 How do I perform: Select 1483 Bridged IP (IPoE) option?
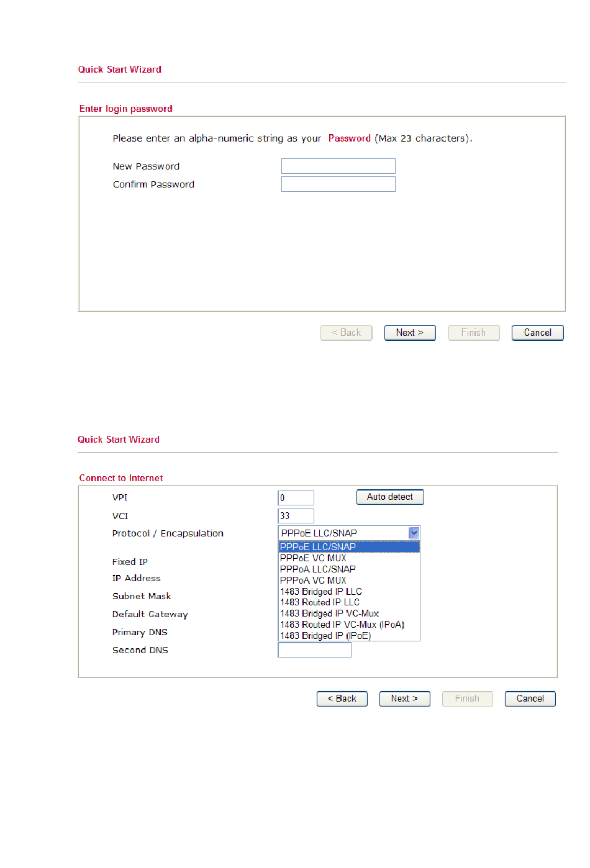click(349, 636)
